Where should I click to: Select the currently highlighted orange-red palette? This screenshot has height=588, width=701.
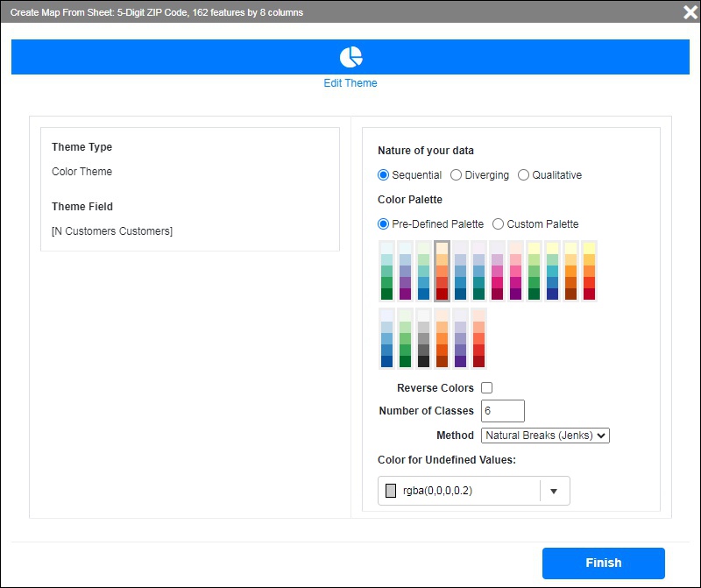point(442,271)
